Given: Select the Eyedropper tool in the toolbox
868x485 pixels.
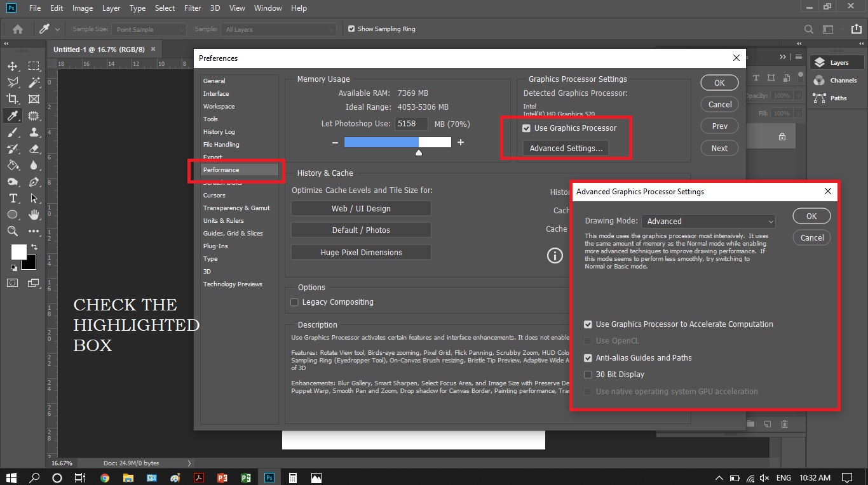Looking at the screenshot, I should coord(13,116).
